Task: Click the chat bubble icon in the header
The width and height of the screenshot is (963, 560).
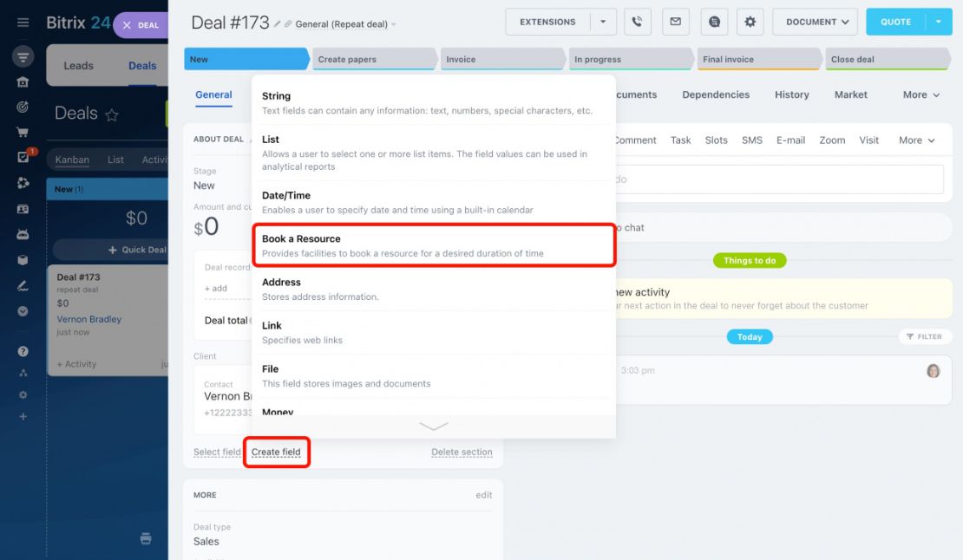Action: pyautogui.click(x=714, y=22)
